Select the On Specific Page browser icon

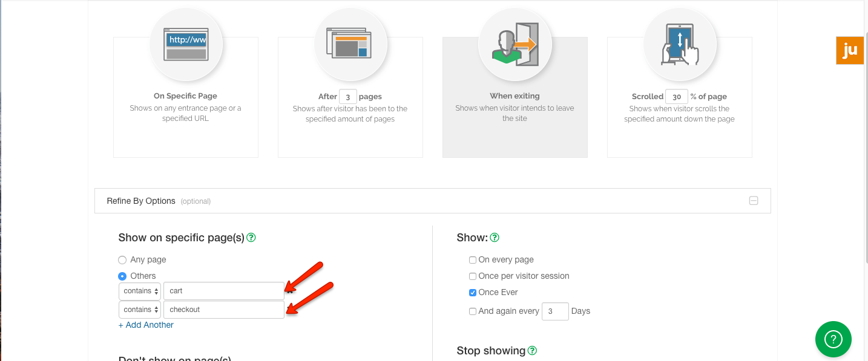(186, 45)
